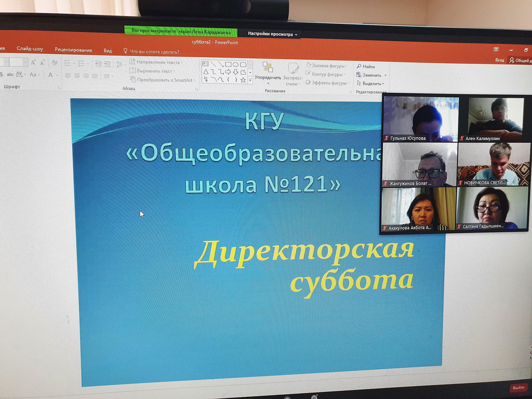This screenshot has width=532, height=399.
Task: Expand the Заменить dropdown arrow
Action: [386, 75]
